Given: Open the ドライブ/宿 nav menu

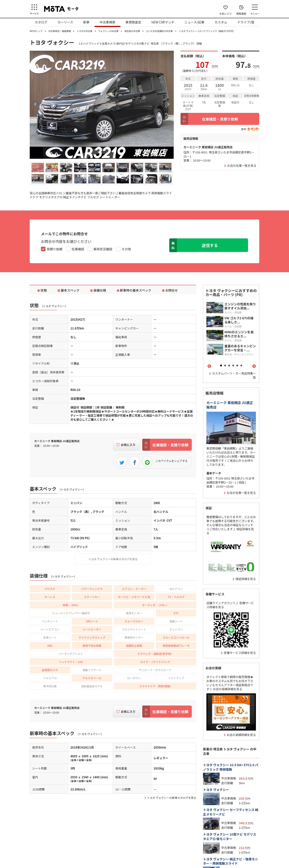Looking at the screenshot, I should click(246, 22).
